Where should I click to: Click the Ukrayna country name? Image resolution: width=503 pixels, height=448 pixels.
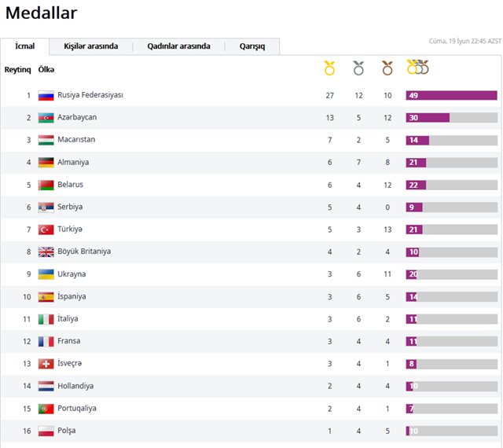(x=72, y=274)
